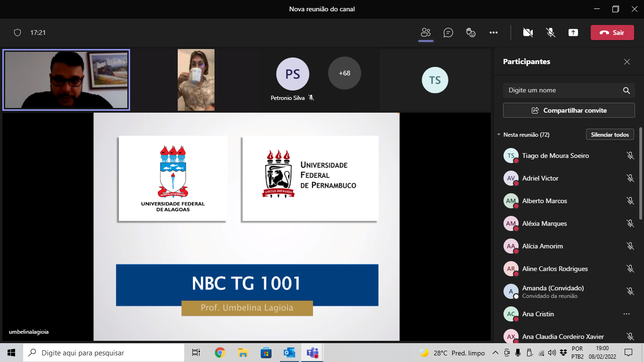Open the meeting chat icon
Image resolution: width=644 pixels, height=362 pixels.
pyautogui.click(x=448, y=33)
